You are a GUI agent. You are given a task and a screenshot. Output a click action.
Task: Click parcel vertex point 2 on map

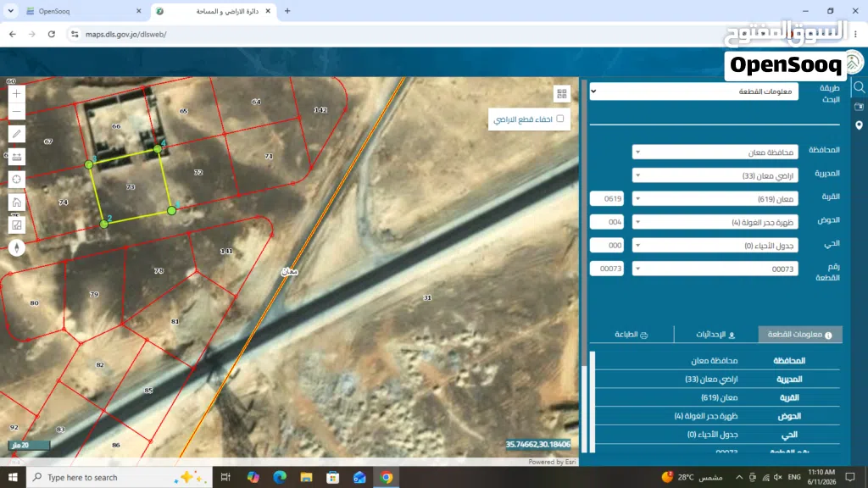tap(104, 224)
